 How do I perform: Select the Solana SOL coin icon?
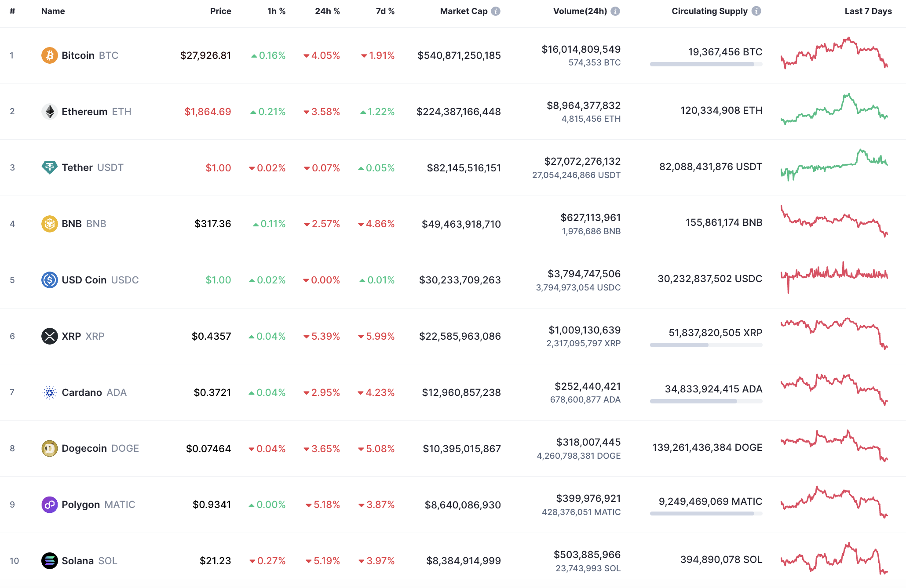click(x=50, y=561)
